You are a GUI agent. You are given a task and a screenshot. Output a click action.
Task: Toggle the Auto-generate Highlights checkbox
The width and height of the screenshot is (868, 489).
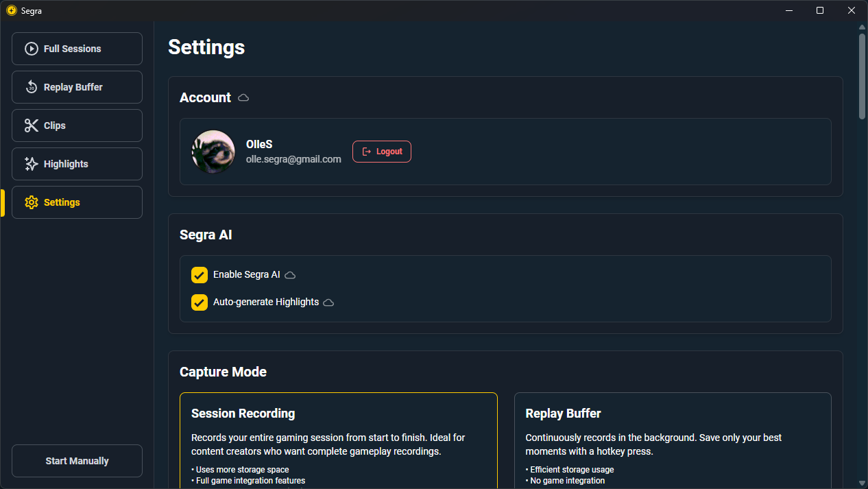click(200, 302)
